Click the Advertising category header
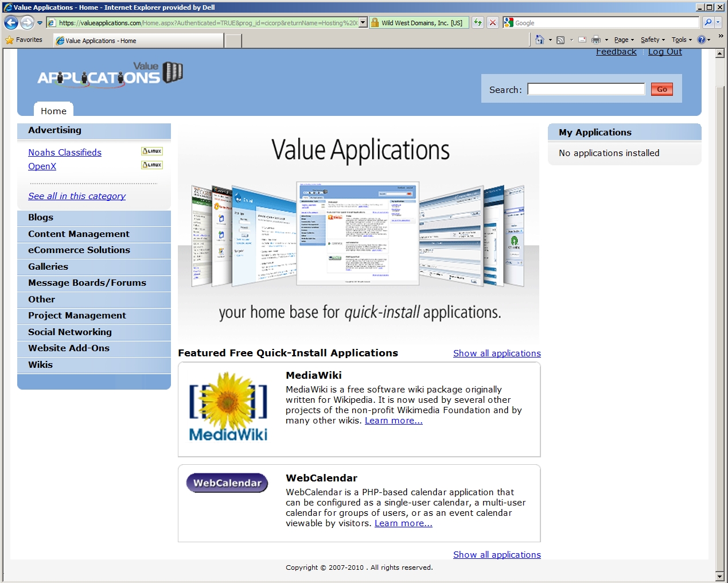 pyautogui.click(x=94, y=131)
